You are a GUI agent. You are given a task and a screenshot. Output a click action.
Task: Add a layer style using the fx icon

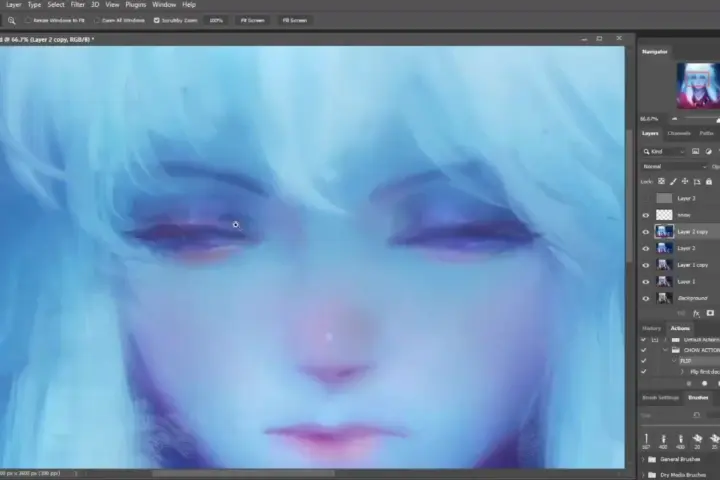pos(696,313)
